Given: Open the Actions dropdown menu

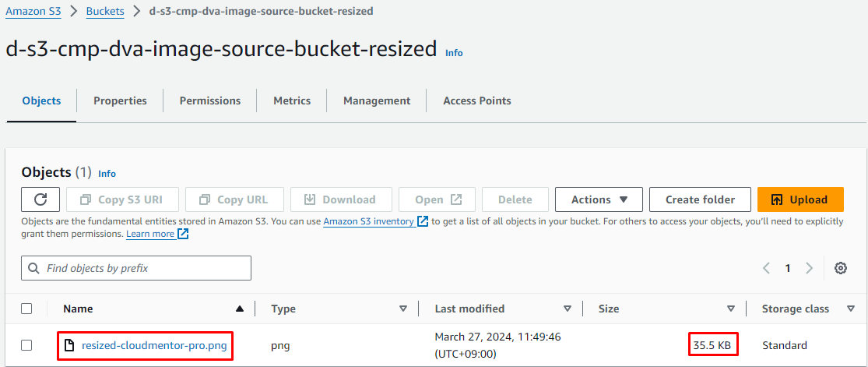Looking at the screenshot, I should click(599, 199).
